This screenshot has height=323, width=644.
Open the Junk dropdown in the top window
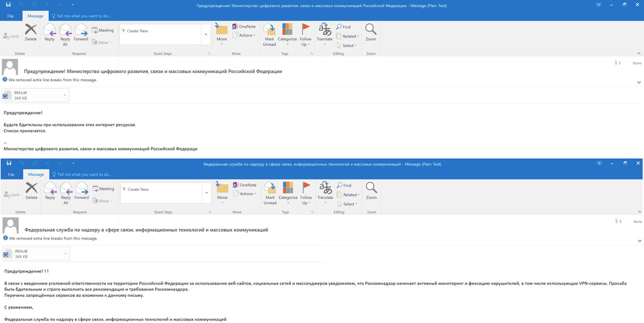coord(13,37)
